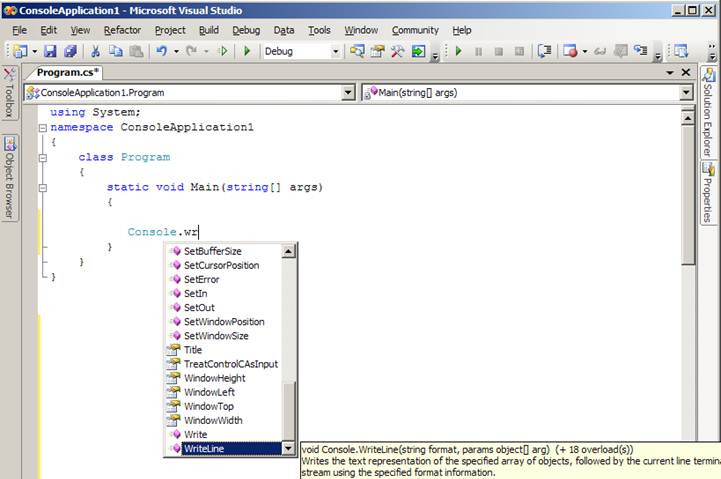Select WindowHeight in the completion list
This screenshot has width=721, height=479.
(224, 378)
